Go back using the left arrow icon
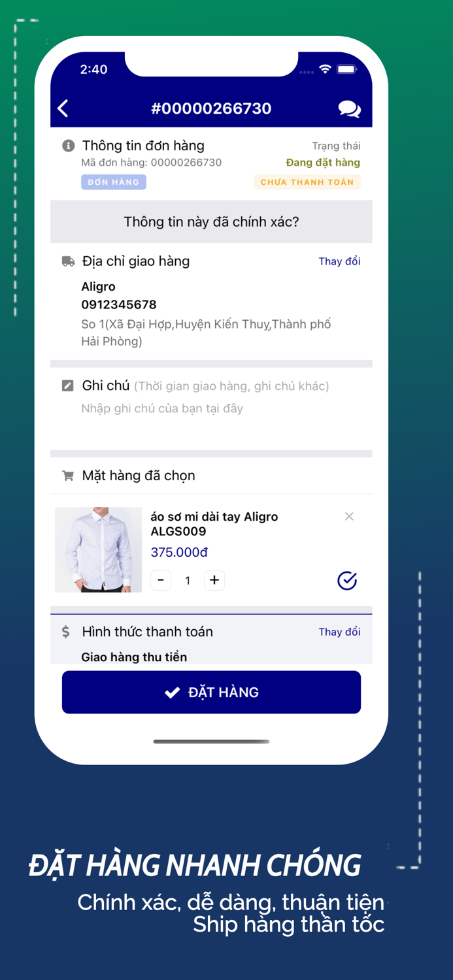This screenshot has width=453, height=980. [x=63, y=108]
